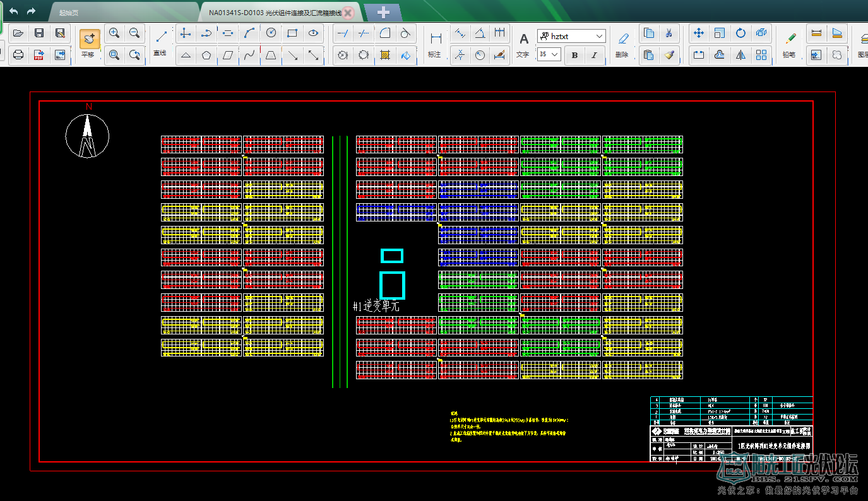
Task: Click the zoom out magnifier
Action: [x=134, y=33]
